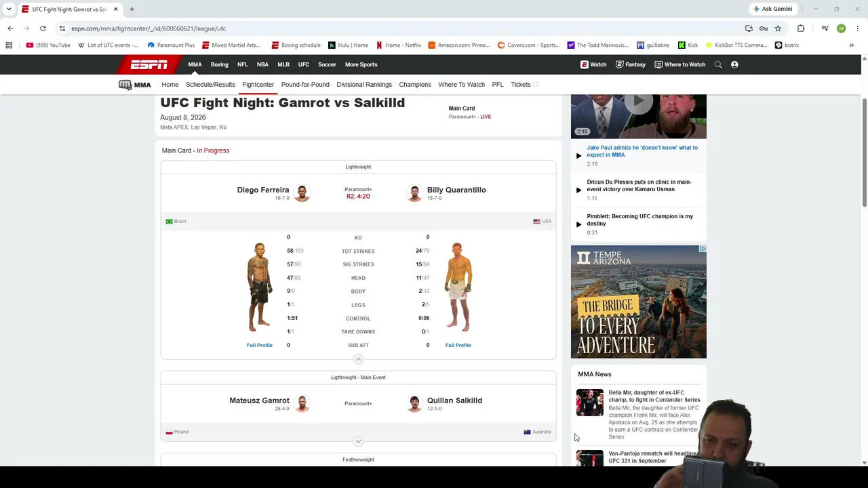Collapse the Ferreira vs Quarantillo fight stats

tap(358, 359)
